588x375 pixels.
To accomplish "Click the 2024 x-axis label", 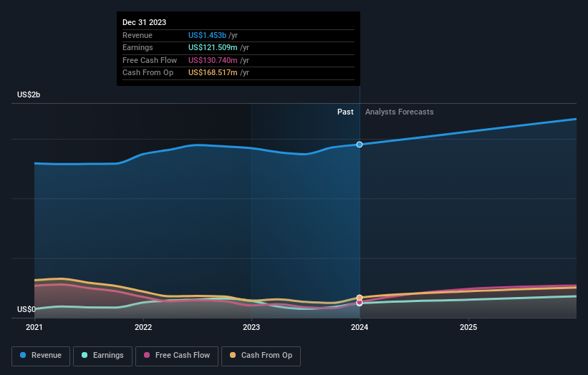I will coord(360,327).
